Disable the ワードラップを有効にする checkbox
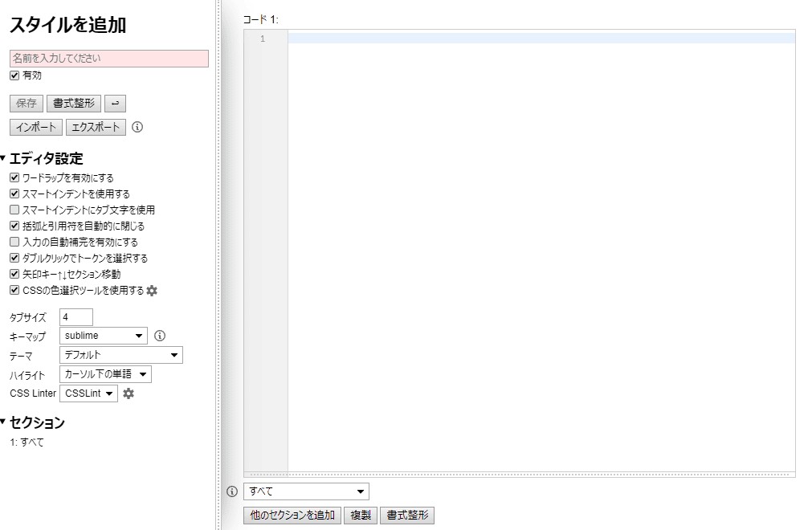The width and height of the screenshot is (812, 530). pyautogui.click(x=14, y=178)
